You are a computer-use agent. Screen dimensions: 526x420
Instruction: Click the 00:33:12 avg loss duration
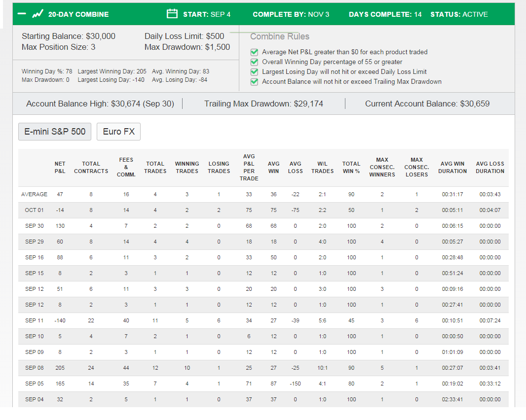click(490, 384)
